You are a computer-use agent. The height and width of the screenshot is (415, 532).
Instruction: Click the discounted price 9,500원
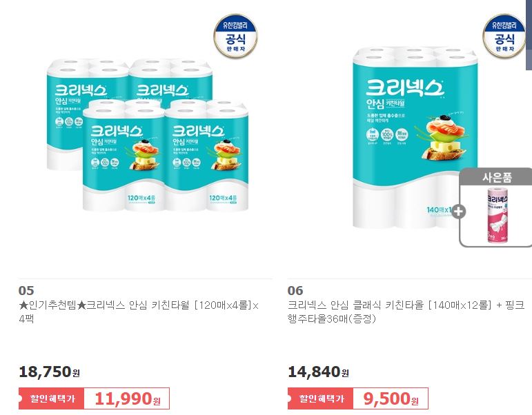point(391,398)
